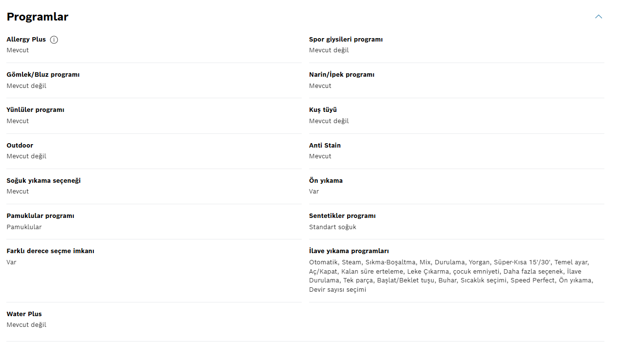The height and width of the screenshot is (344, 644).
Task: Click the İlave yıkama programları label
Action: pyautogui.click(x=349, y=251)
